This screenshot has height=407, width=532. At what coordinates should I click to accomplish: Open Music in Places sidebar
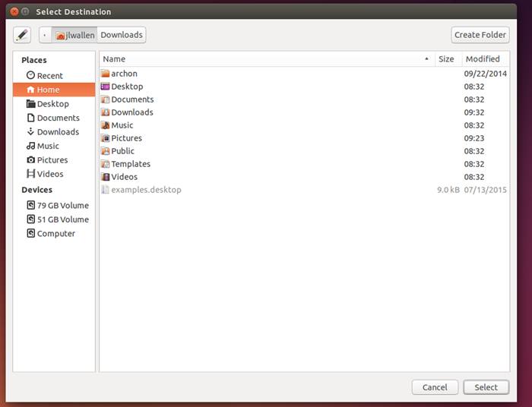click(54, 146)
